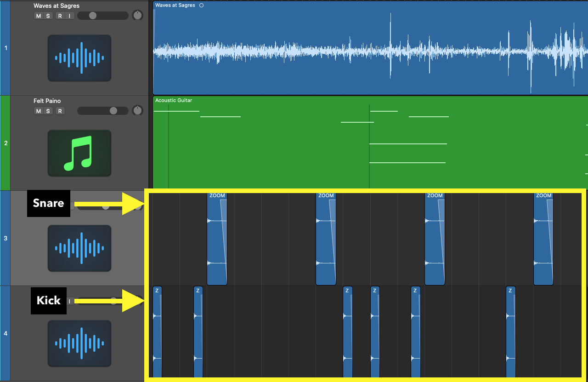Select the first ZOOM region on the Snare track
588x382 pixels.
coord(217,239)
